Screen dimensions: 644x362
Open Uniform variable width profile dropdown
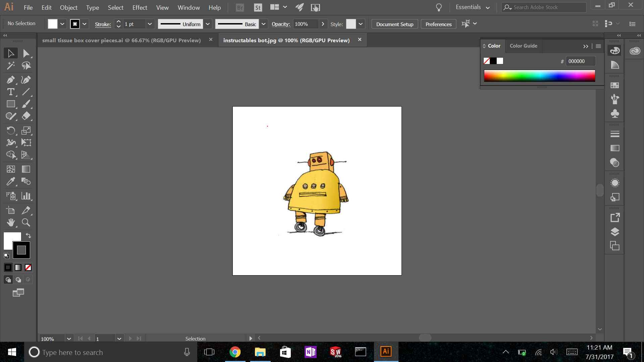point(208,24)
